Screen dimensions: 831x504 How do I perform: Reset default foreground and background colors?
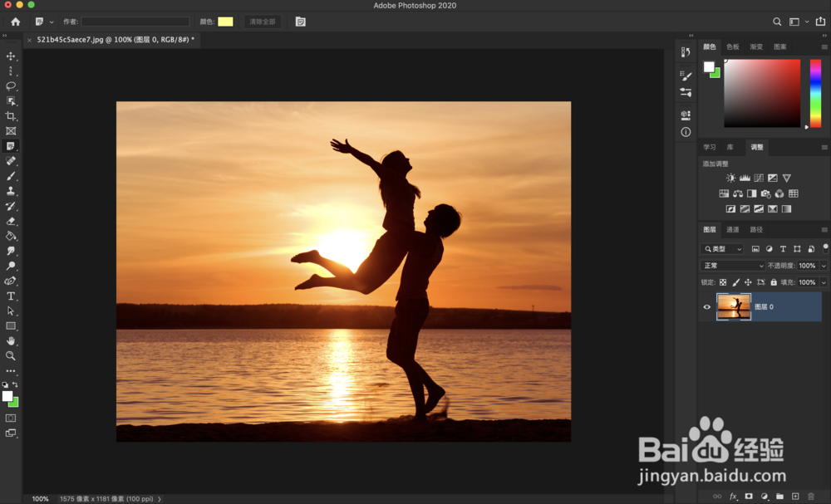pyautogui.click(x=5, y=384)
